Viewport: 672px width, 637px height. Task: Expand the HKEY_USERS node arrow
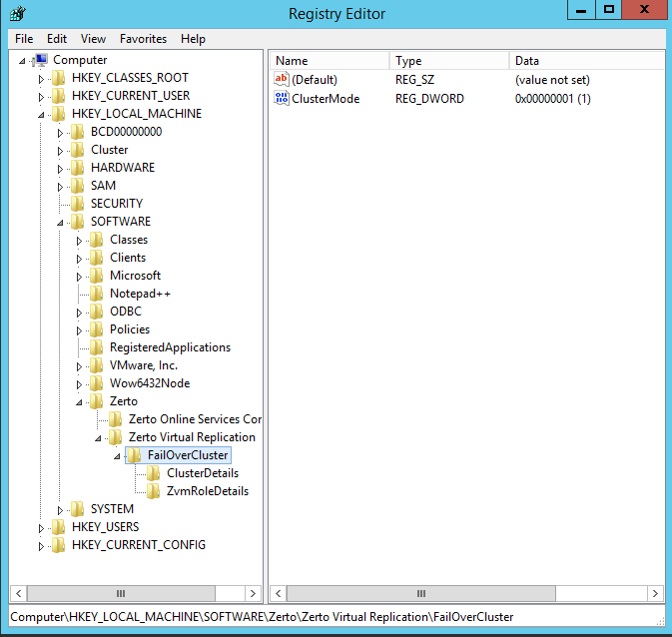click(41, 528)
